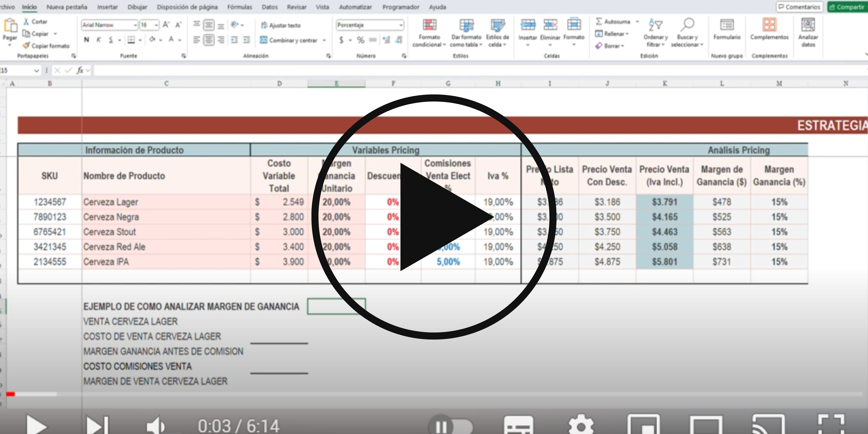Open the font color A picker
Screen dimensions: 868x434
pos(171,40)
